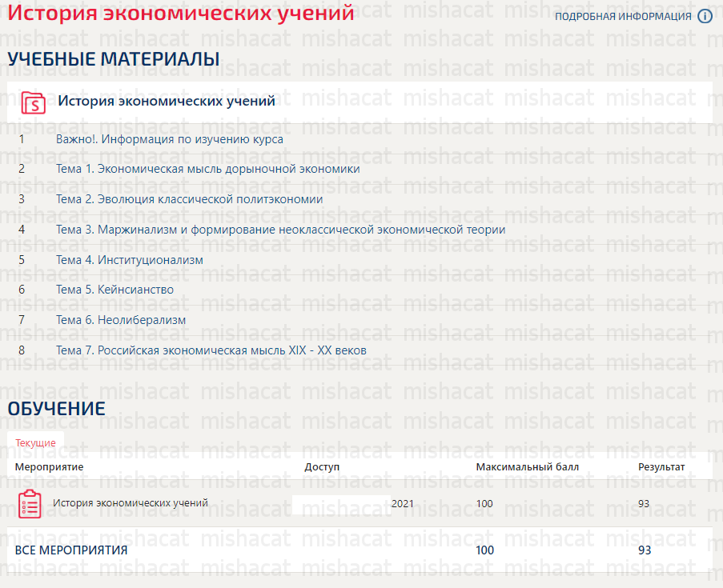Select the Текущие tab
The height and width of the screenshot is (588, 723).
point(35,443)
